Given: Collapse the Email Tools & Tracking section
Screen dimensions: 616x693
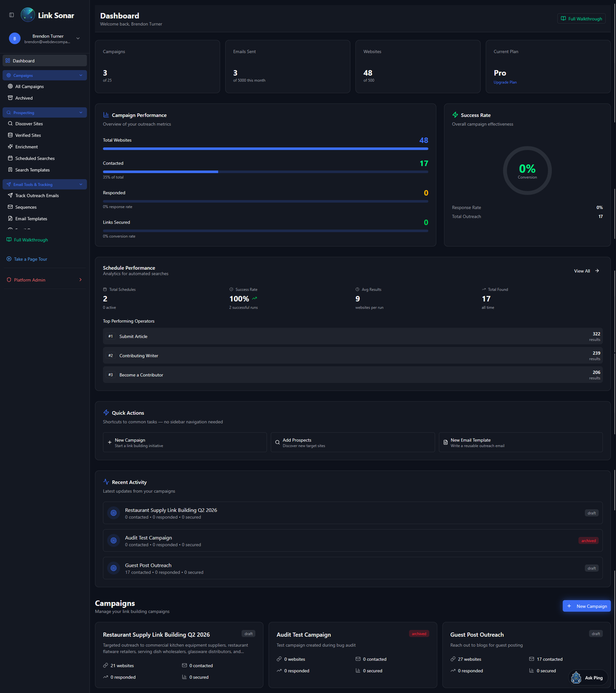Looking at the screenshot, I should (x=44, y=184).
